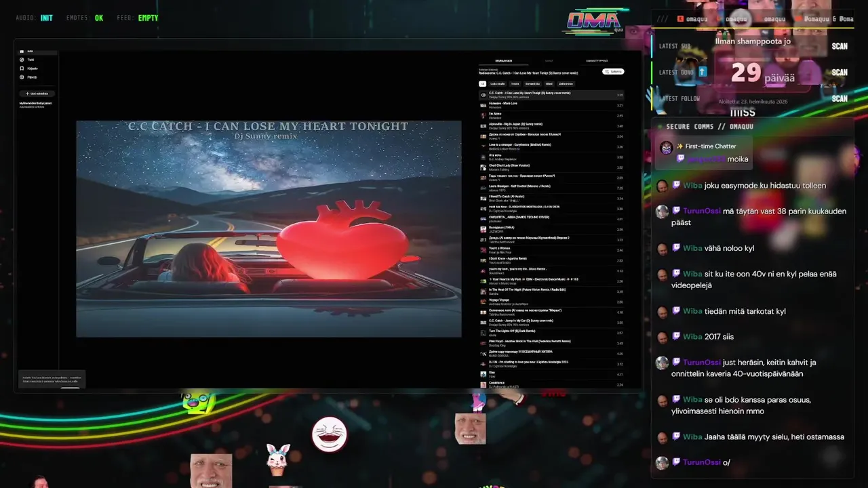The height and width of the screenshot is (488, 868).
Task: Click album thumbnail for Hmmeee - More Love
Action: (x=483, y=105)
